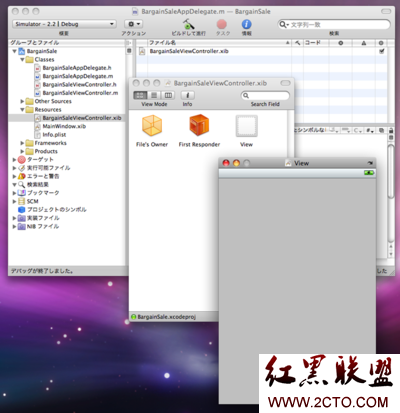
Task: Expand the Other Sources folder
Action: pyautogui.click(x=22, y=101)
